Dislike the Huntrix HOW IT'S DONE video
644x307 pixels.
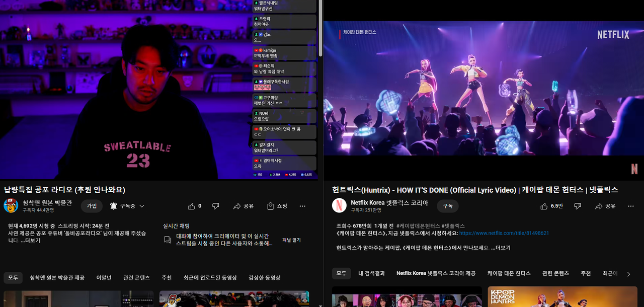tap(578, 206)
